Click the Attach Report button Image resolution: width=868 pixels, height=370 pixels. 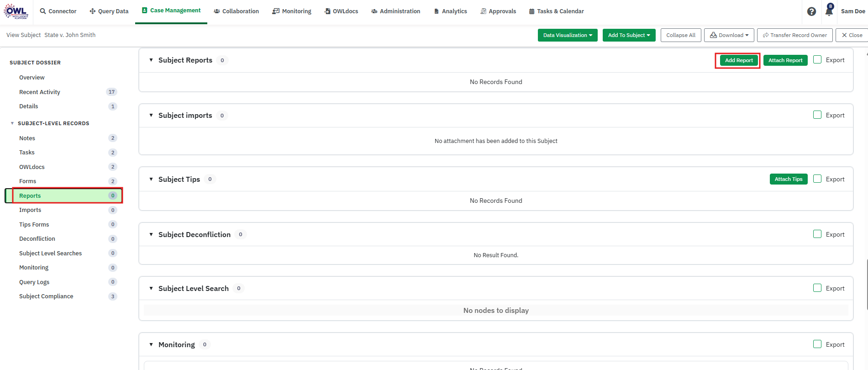pyautogui.click(x=785, y=60)
